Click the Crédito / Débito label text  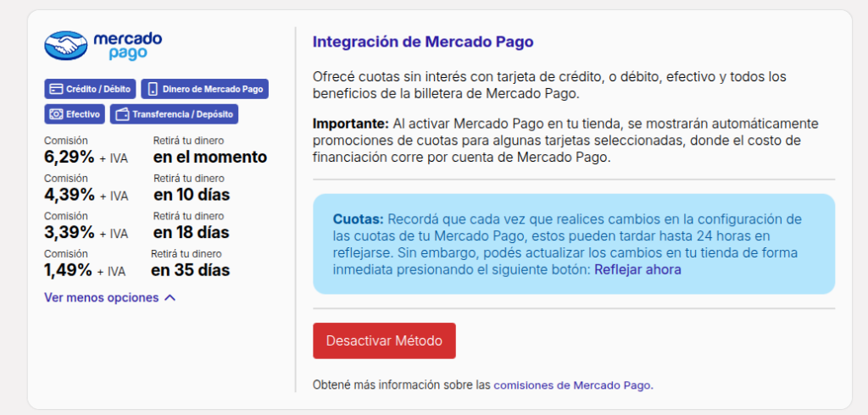tap(98, 89)
